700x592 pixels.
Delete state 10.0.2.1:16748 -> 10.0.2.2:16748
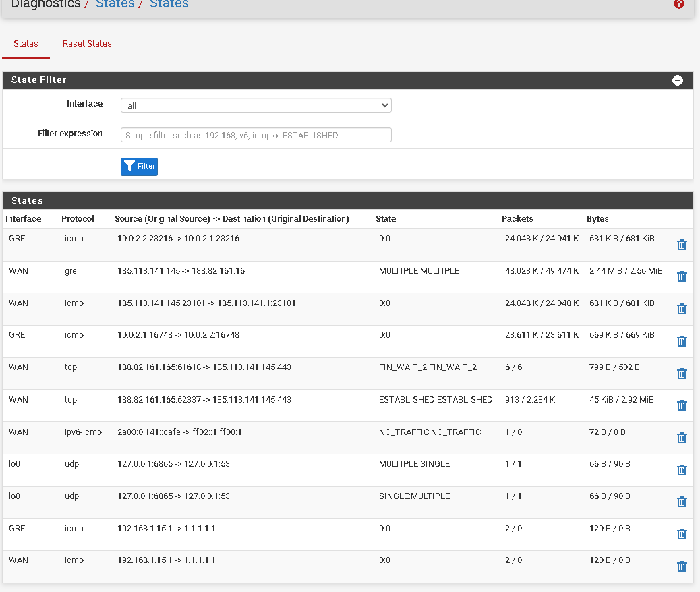[x=681, y=342]
